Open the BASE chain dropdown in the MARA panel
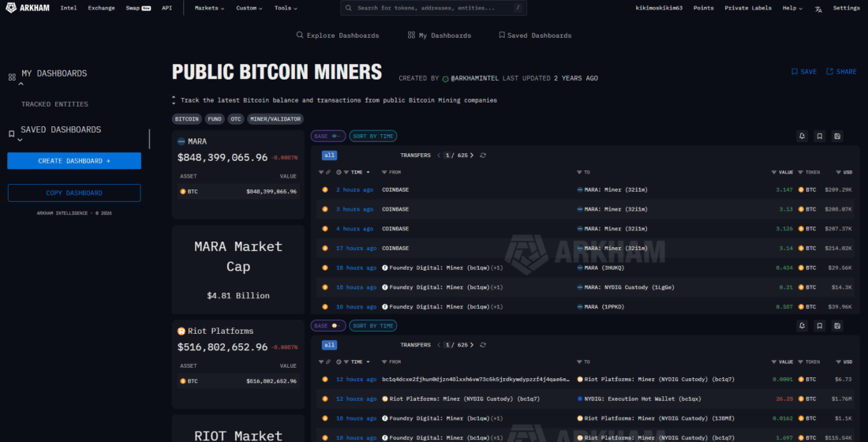This screenshot has height=442, width=868. pyautogui.click(x=327, y=137)
